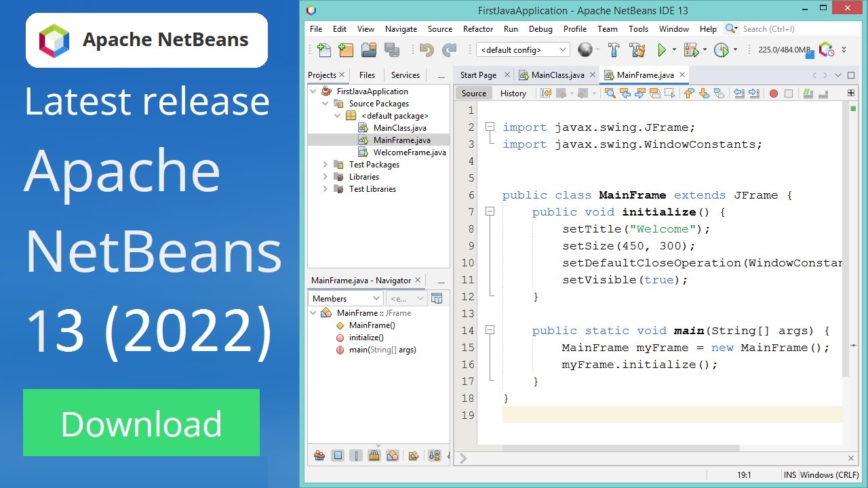Open Run Project dropdown arrow
This screenshot has height=488, width=868.
pyautogui.click(x=674, y=49)
